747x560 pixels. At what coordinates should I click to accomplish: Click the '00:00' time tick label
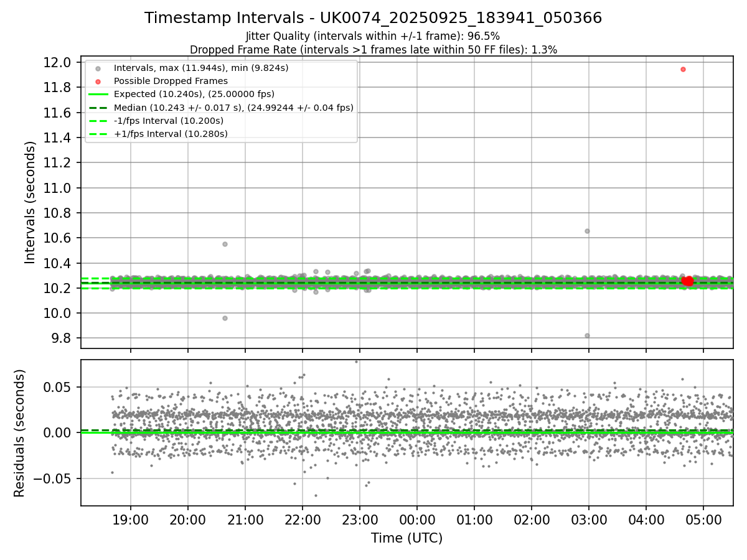pos(417,519)
